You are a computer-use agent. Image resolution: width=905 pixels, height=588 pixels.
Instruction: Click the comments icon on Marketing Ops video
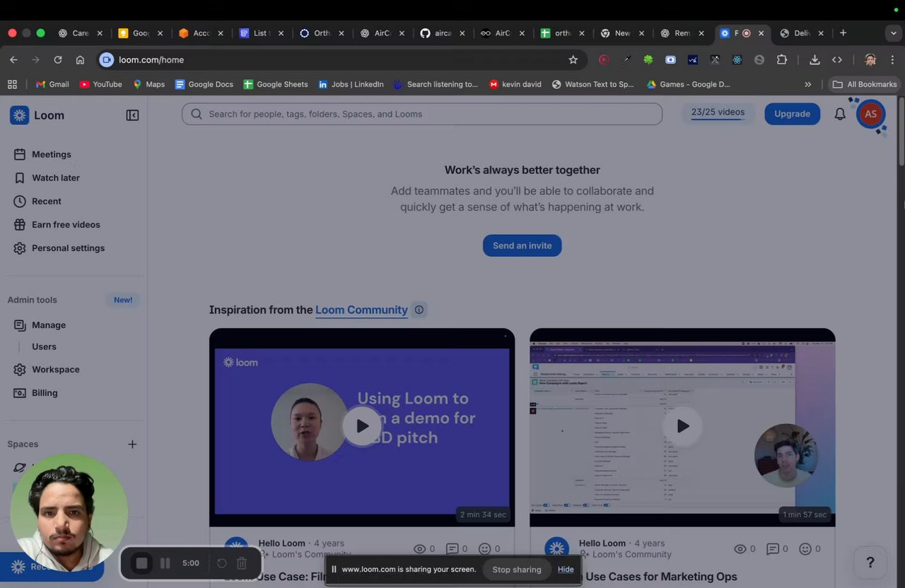[x=773, y=548]
